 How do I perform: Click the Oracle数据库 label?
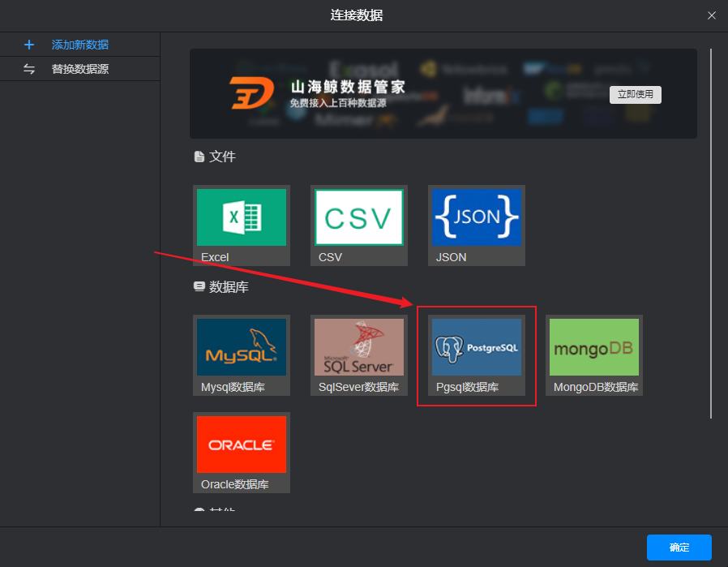[234, 484]
